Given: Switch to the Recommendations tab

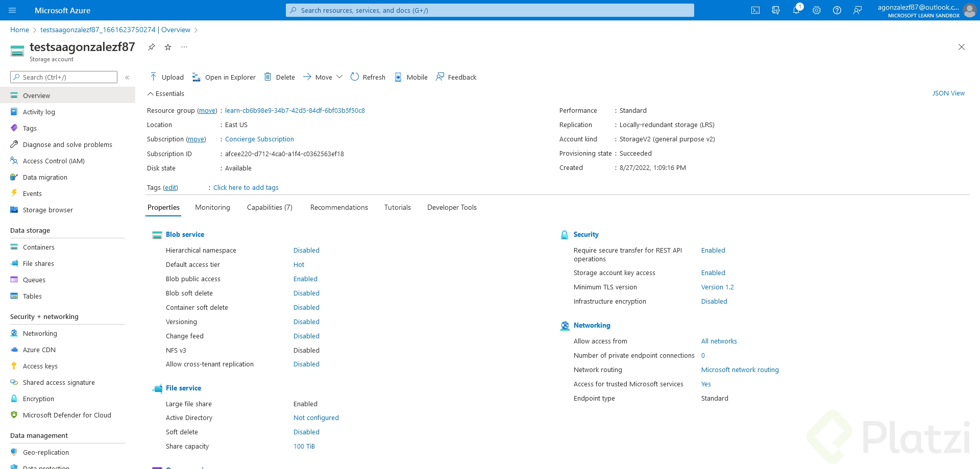Looking at the screenshot, I should tap(339, 208).
